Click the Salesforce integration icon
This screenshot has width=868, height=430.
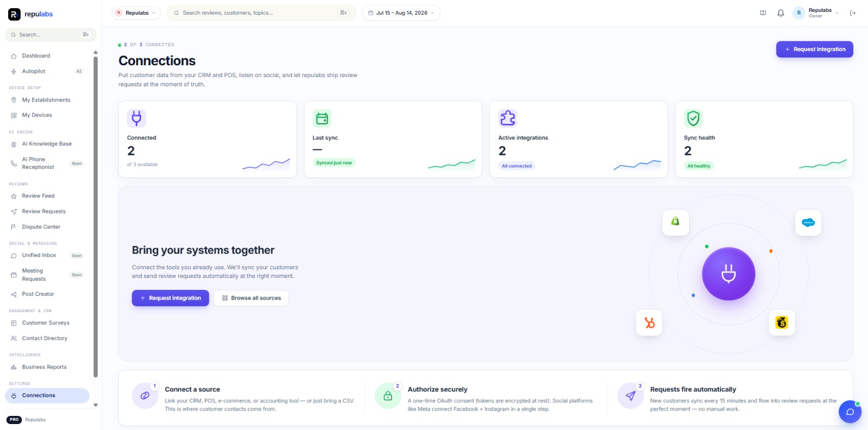click(x=808, y=223)
